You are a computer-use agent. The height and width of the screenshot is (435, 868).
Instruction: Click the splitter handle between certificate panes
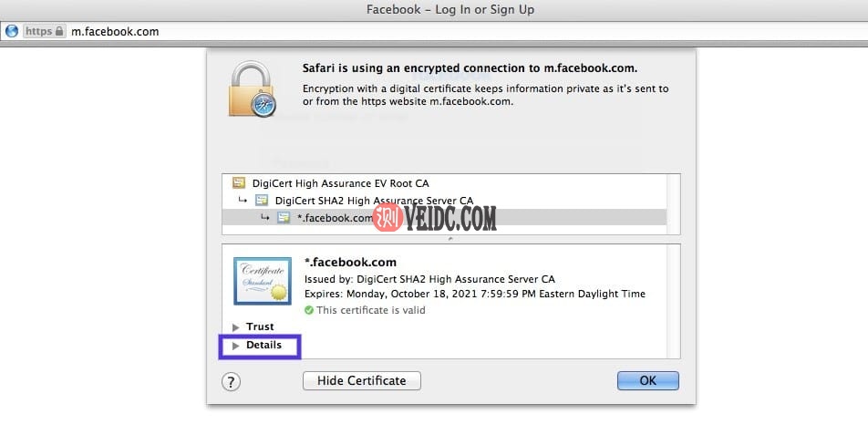pos(450,239)
